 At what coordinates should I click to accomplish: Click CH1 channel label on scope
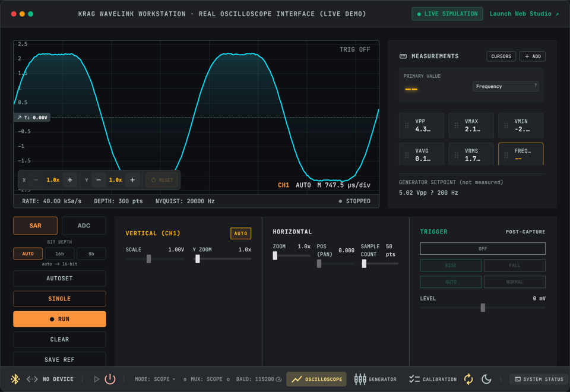284,185
